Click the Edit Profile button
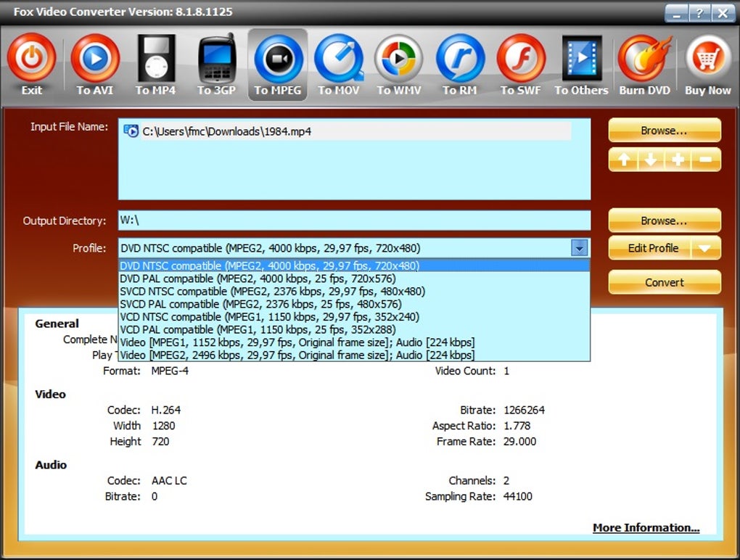Image resolution: width=740 pixels, height=560 pixels. pos(650,248)
